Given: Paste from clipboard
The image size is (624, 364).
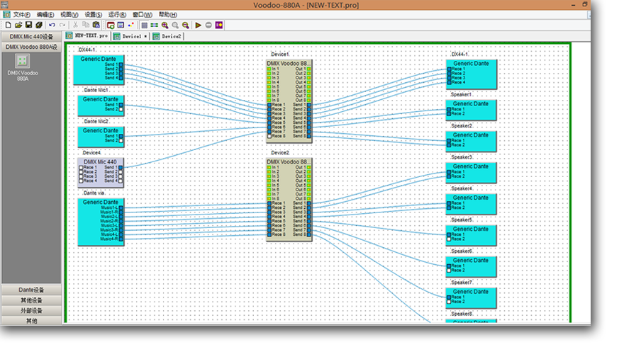Looking at the screenshot, I should click(x=96, y=25).
